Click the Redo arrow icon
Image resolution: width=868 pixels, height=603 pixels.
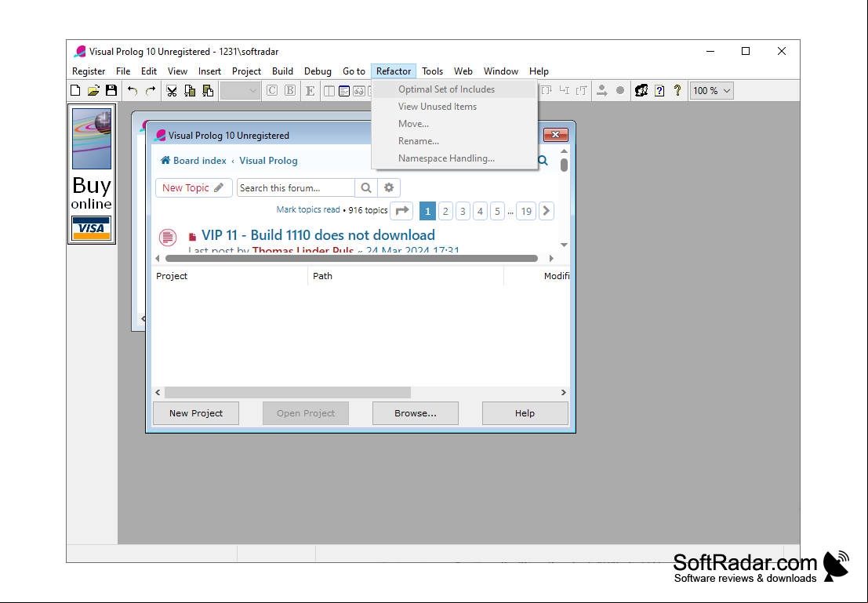pyautogui.click(x=151, y=90)
